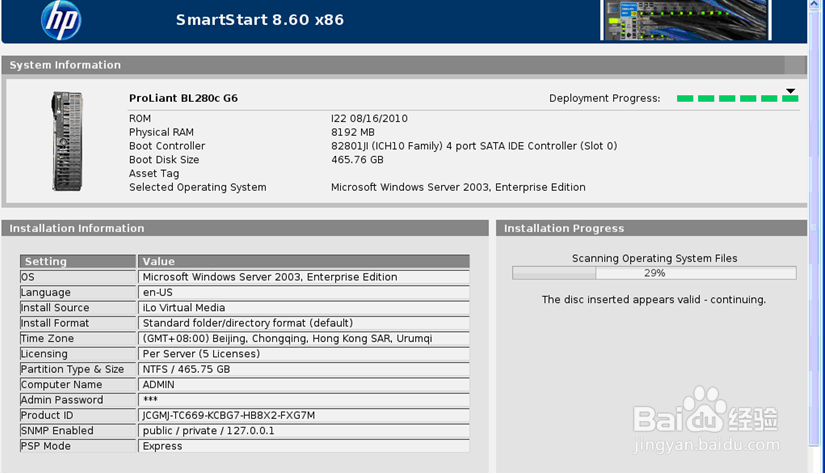Viewport: 825px width, 474px height.
Task: Click the 465.76 GB boot disk size
Action: [357, 159]
